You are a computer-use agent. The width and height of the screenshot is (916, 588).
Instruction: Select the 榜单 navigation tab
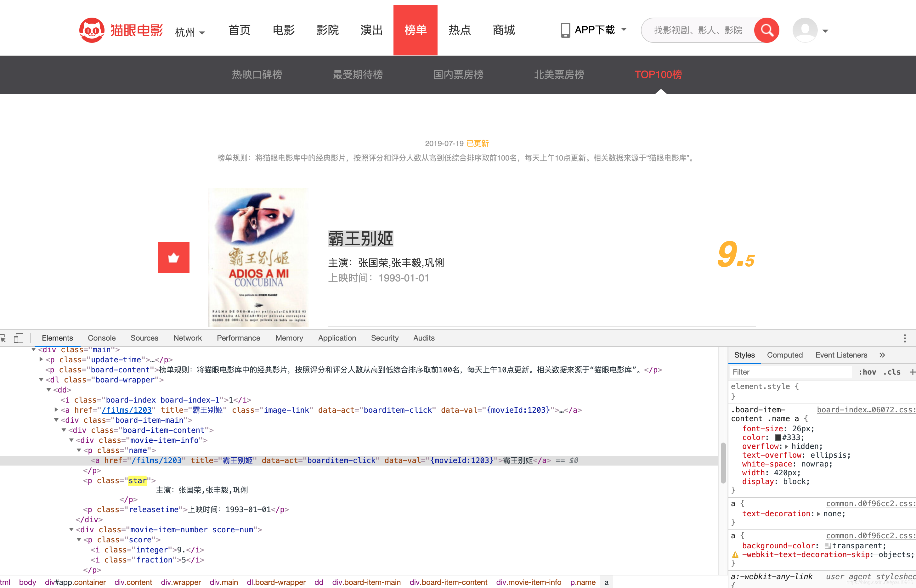click(x=416, y=30)
